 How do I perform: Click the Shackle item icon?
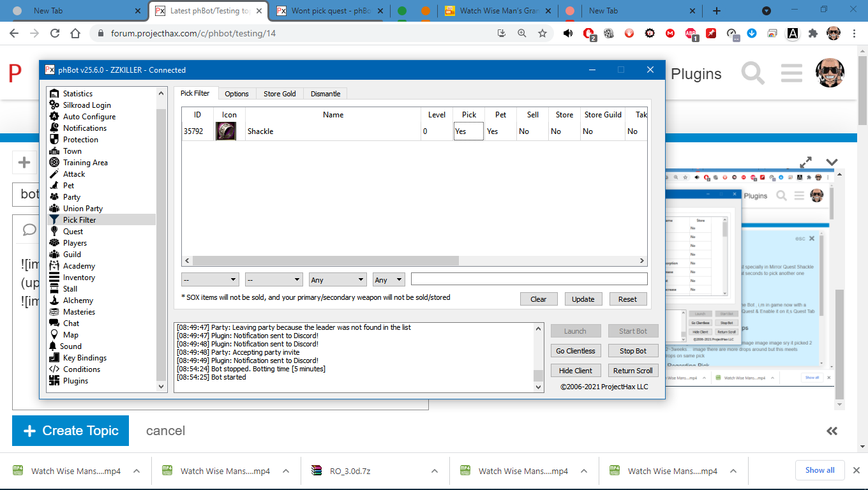click(x=226, y=131)
